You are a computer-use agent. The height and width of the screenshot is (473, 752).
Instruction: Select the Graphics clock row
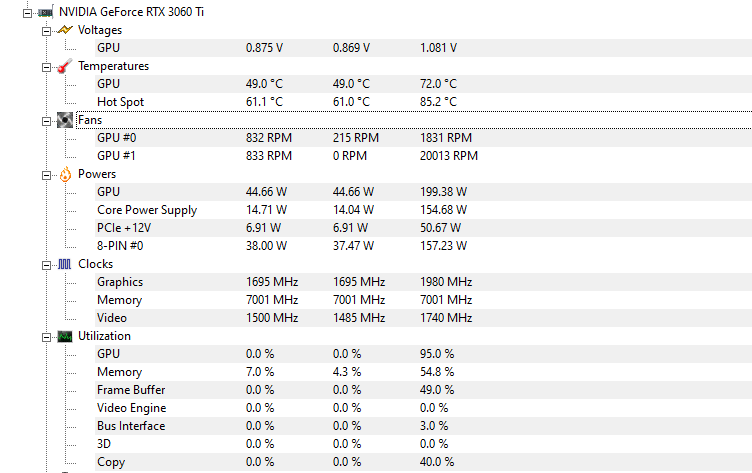(x=423, y=282)
